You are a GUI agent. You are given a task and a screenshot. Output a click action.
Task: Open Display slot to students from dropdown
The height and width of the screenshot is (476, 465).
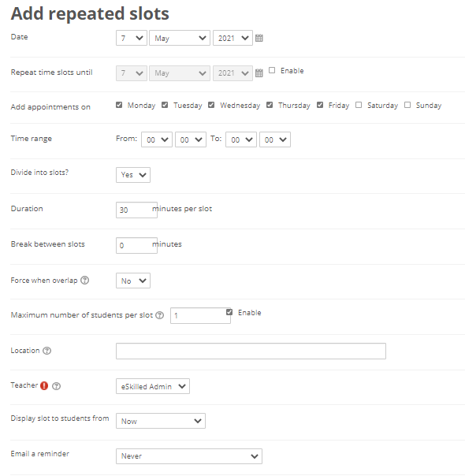click(x=161, y=421)
